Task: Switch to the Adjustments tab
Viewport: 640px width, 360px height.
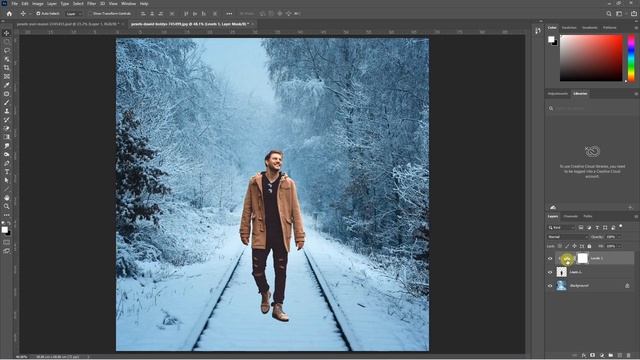Action: coord(558,94)
